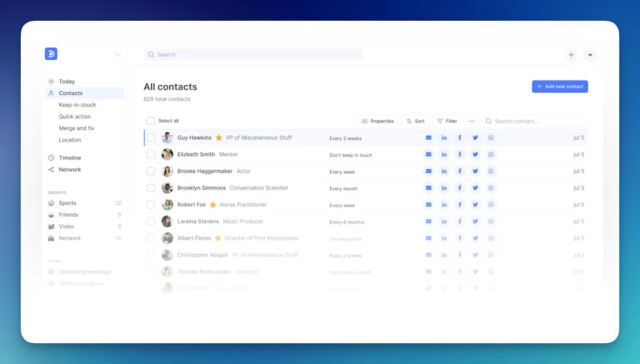The height and width of the screenshot is (364, 640).
Task: Open Location in the sidebar
Action: click(70, 140)
